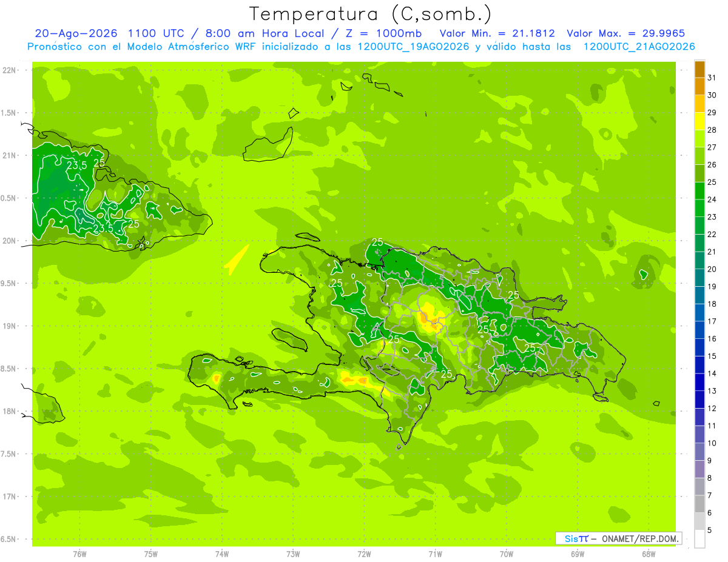
Task: Click the '71W' longitude axis label
Action: coord(435,554)
